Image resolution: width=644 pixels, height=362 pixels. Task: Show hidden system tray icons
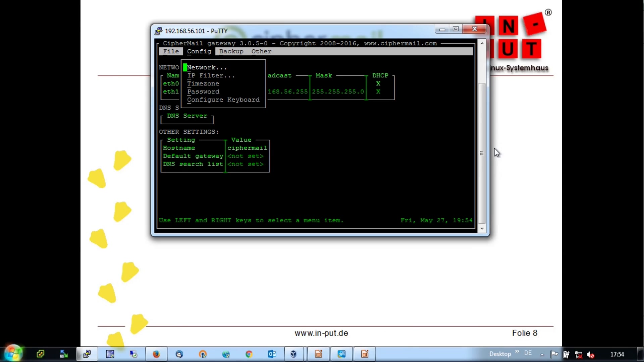(542, 354)
